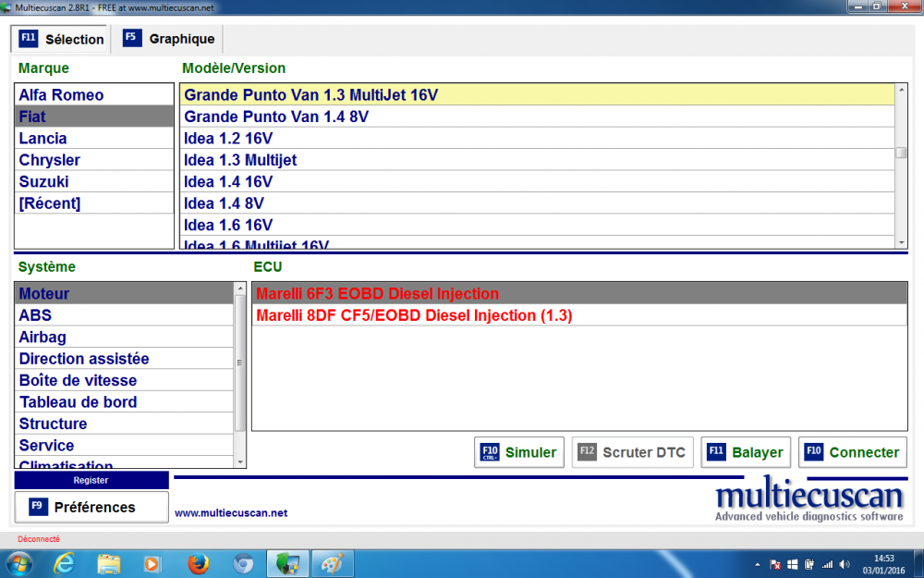Connect using the Connecter button

pos(853,452)
